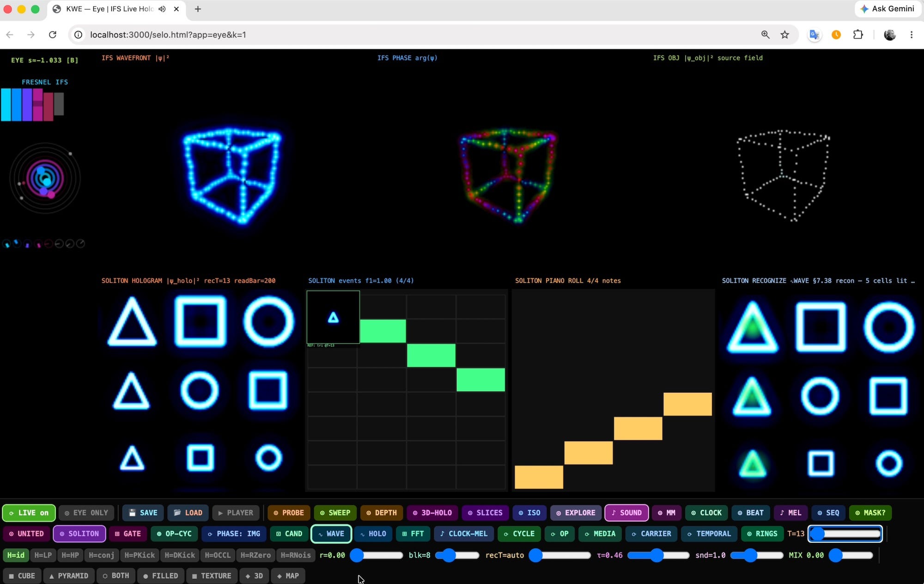The image size is (924, 584).
Task: Click the OP button
Action: pos(559,534)
